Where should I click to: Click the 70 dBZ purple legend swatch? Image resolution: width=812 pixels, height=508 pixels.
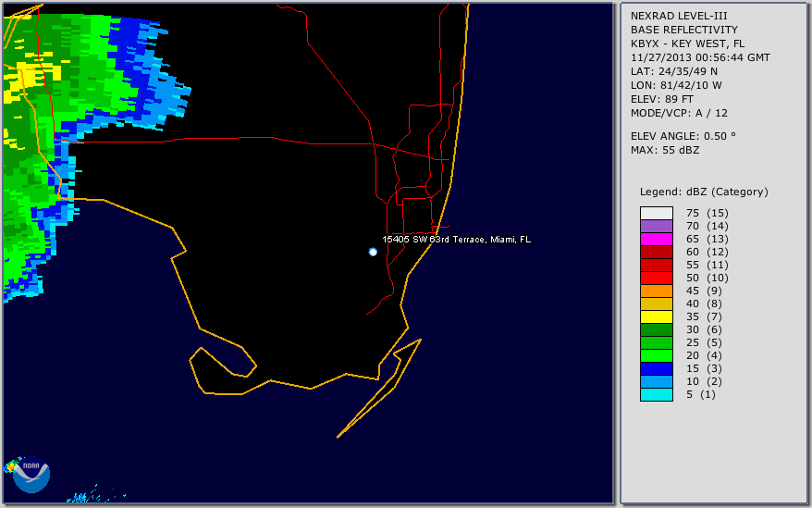(656, 226)
